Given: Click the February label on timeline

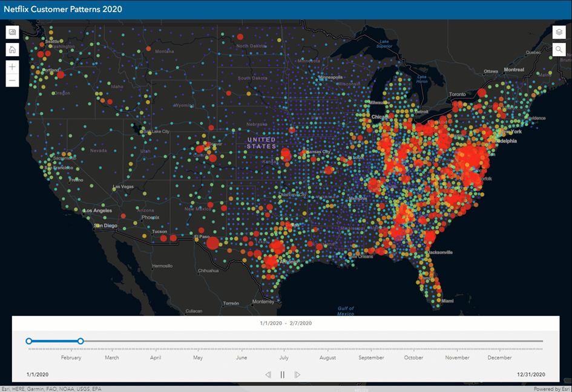Looking at the screenshot, I should [x=71, y=358].
